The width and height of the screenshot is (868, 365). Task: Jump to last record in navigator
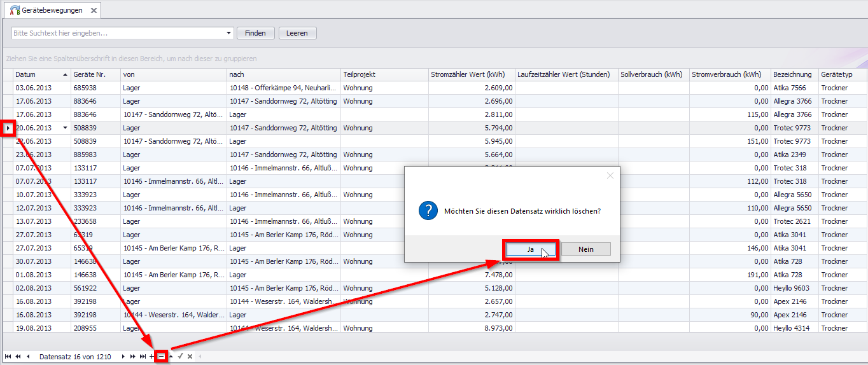[143, 357]
